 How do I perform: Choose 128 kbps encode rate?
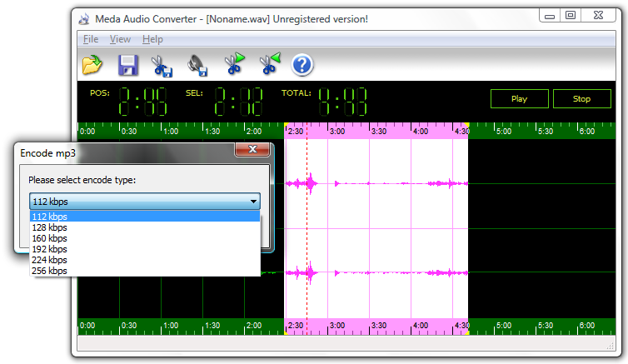tap(145, 227)
